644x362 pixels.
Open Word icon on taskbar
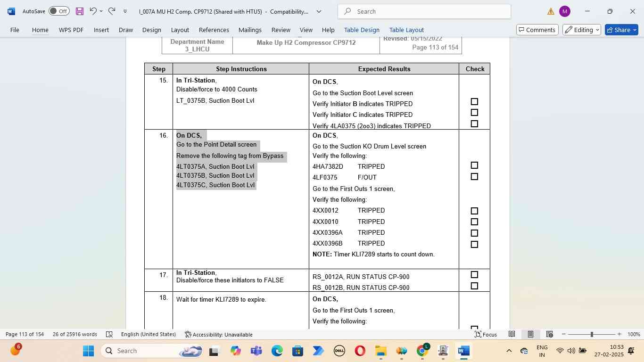click(464, 351)
